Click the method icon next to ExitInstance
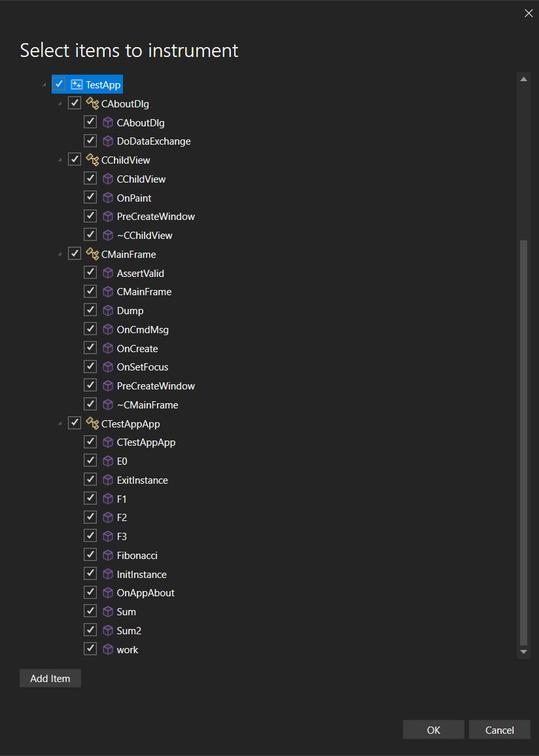Screen dimensions: 539x756 pos(107,479)
